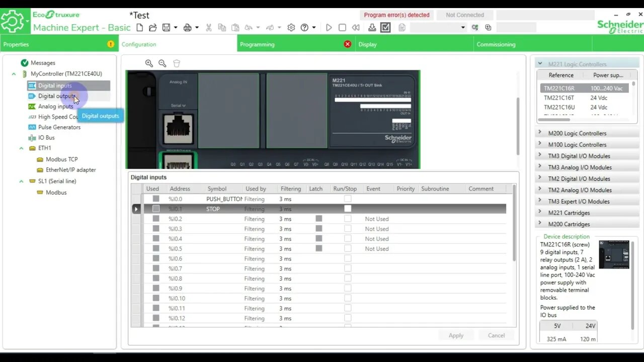Toggle Run/Stop checkbox for %I0.2

348,219
